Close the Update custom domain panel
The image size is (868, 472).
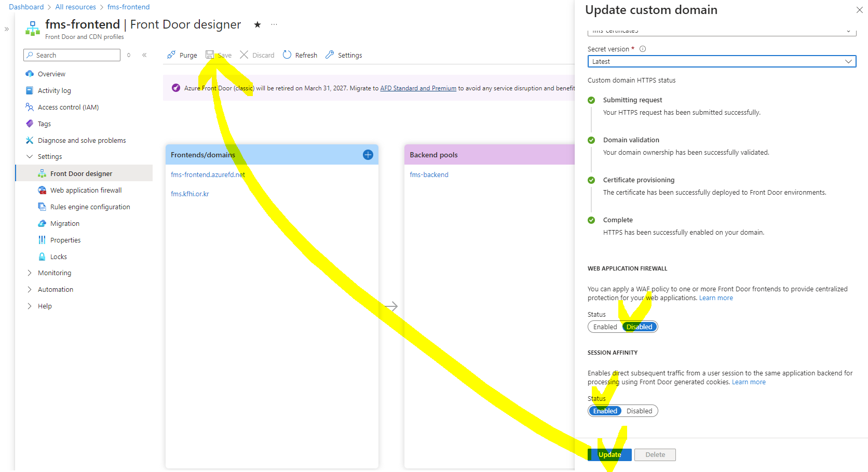click(x=859, y=10)
